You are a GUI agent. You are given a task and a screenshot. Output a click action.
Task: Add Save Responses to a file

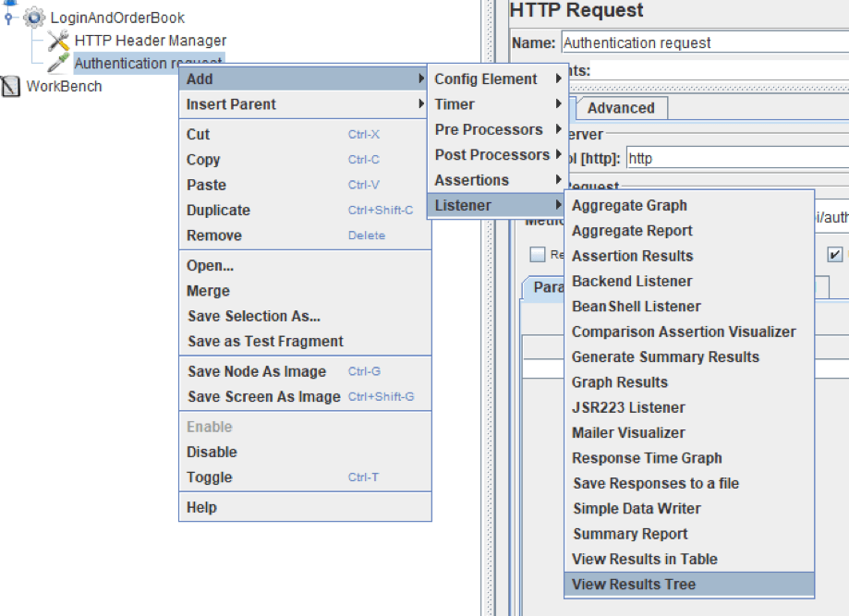click(689, 483)
